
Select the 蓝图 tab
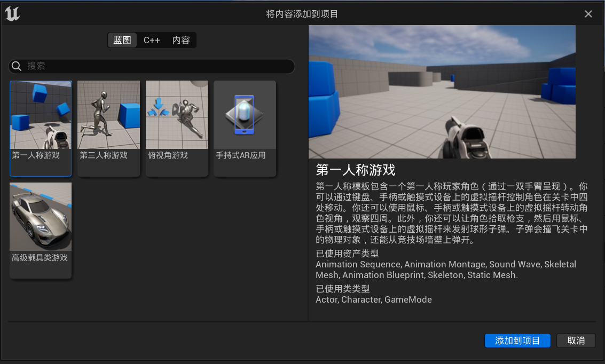tap(122, 40)
